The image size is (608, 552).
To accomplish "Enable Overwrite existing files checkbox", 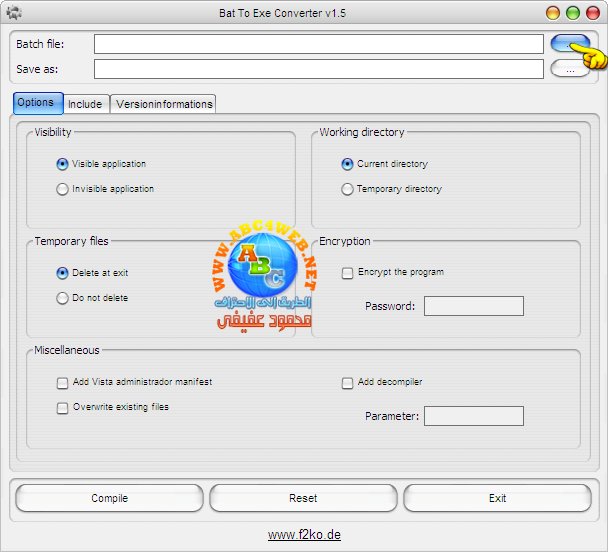I will click(63, 408).
